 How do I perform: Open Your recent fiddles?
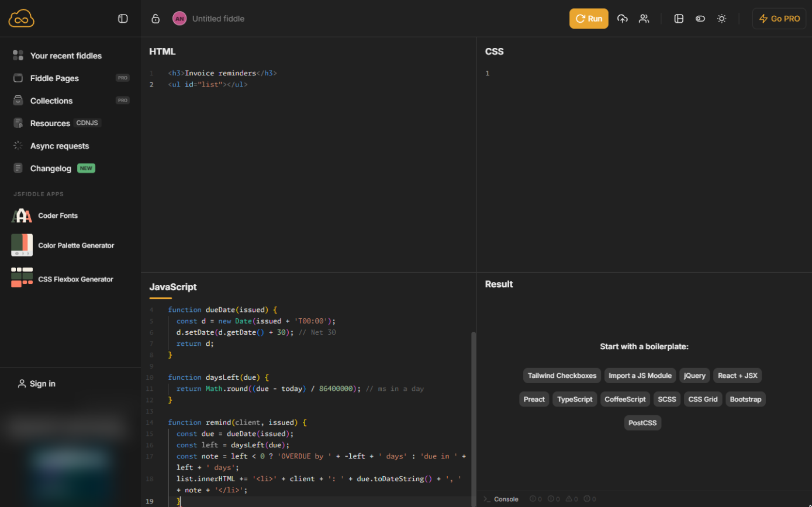click(x=66, y=55)
